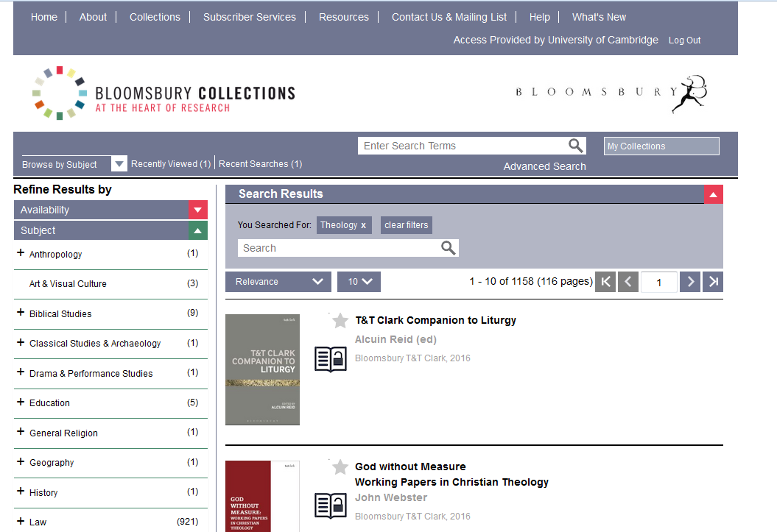
Task: Favorite T&T Clark Companion to Liturgy star
Action: pos(340,321)
